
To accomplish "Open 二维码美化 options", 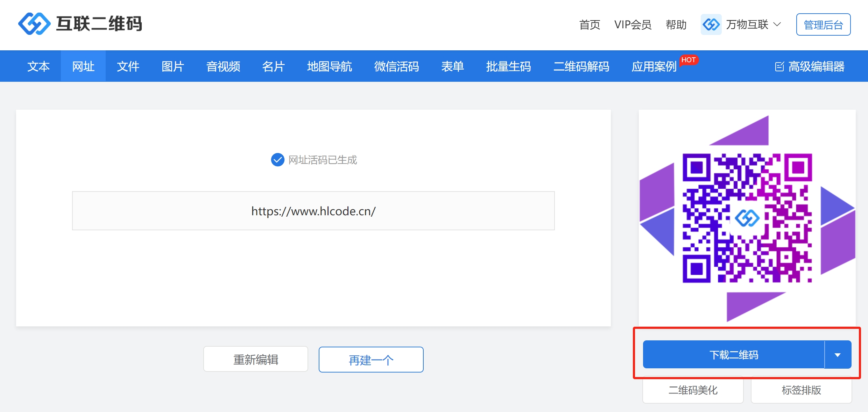I will [693, 390].
